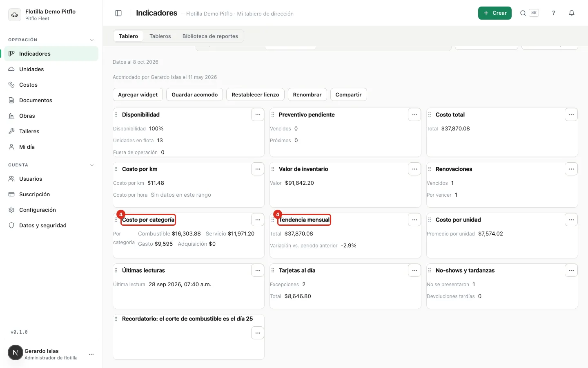Go to Unidades in the sidebar
The width and height of the screenshot is (588, 368).
pyautogui.click(x=51, y=69)
